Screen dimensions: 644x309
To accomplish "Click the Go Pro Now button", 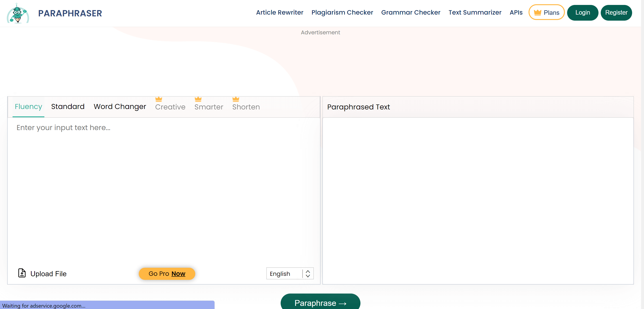I will click(167, 274).
